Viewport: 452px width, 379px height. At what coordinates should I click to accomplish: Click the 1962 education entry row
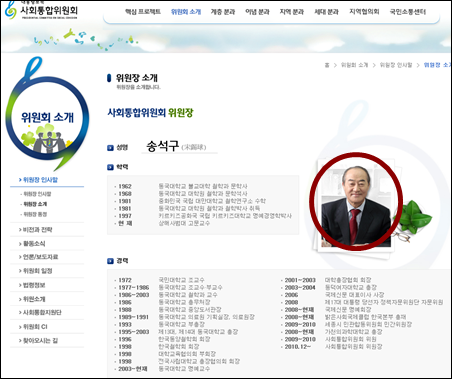coord(181,186)
